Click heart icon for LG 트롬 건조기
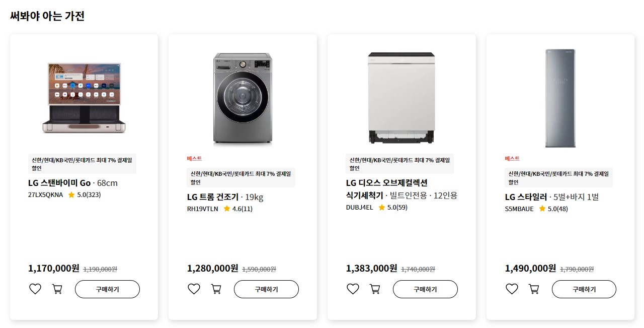The height and width of the screenshot is (328, 644). click(194, 289)
